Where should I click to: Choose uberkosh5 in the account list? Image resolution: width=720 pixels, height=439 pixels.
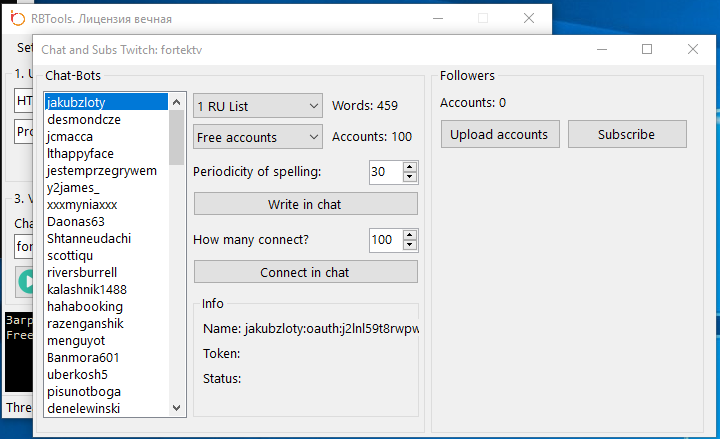click(x=77, y=374)
